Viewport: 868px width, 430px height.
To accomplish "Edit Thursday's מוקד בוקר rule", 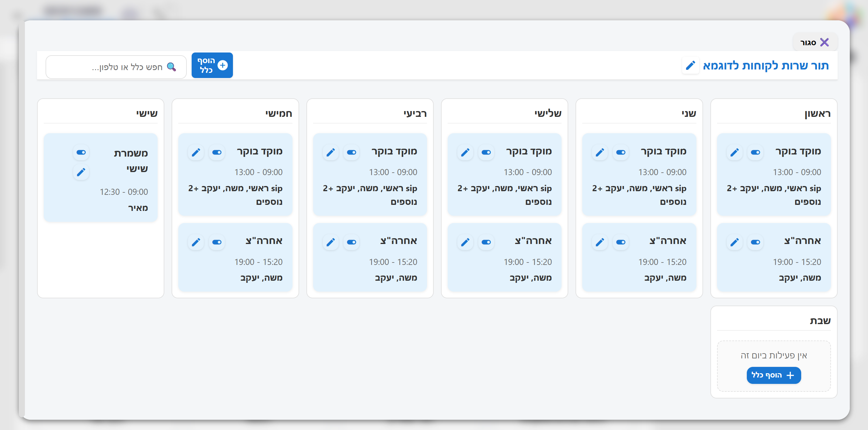I will (x=196, y=153).
